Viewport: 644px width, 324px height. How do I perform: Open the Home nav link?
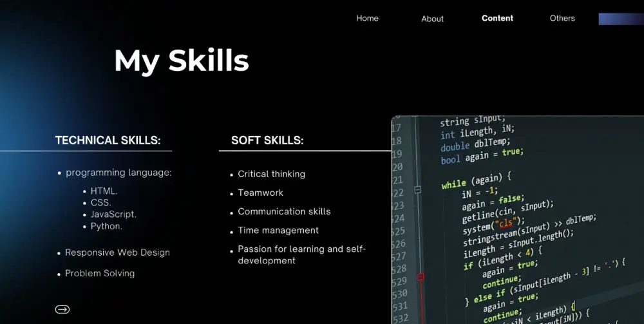[x=367, y=18]
